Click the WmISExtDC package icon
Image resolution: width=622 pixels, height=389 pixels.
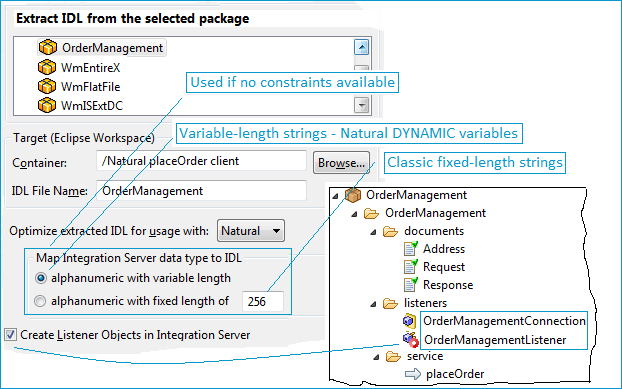(47, 105)
